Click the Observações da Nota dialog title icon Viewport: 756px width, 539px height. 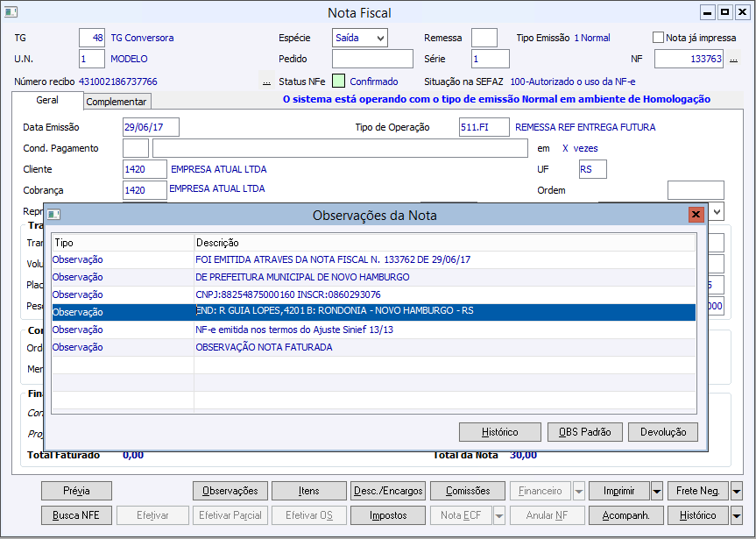point(54,214)
